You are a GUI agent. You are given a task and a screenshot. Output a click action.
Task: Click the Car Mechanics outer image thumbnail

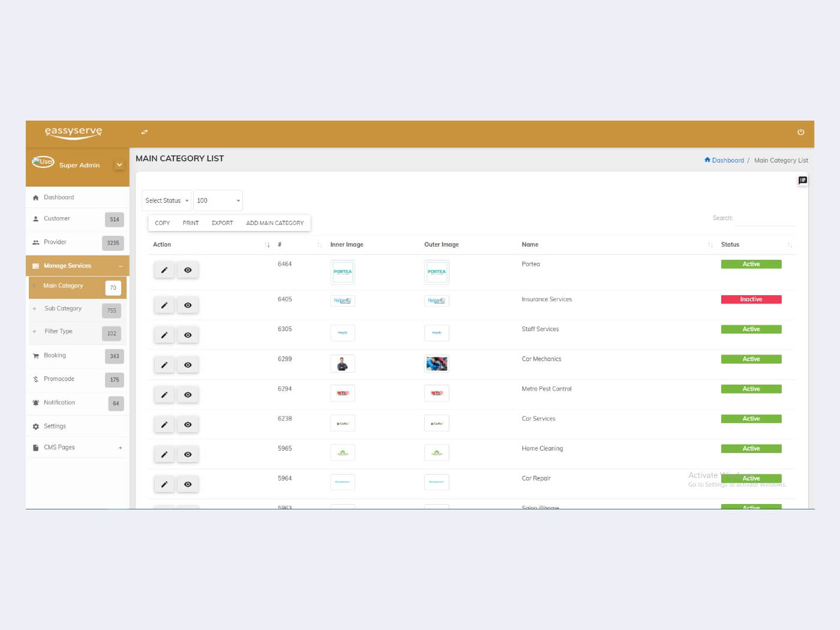click(436, 364)
